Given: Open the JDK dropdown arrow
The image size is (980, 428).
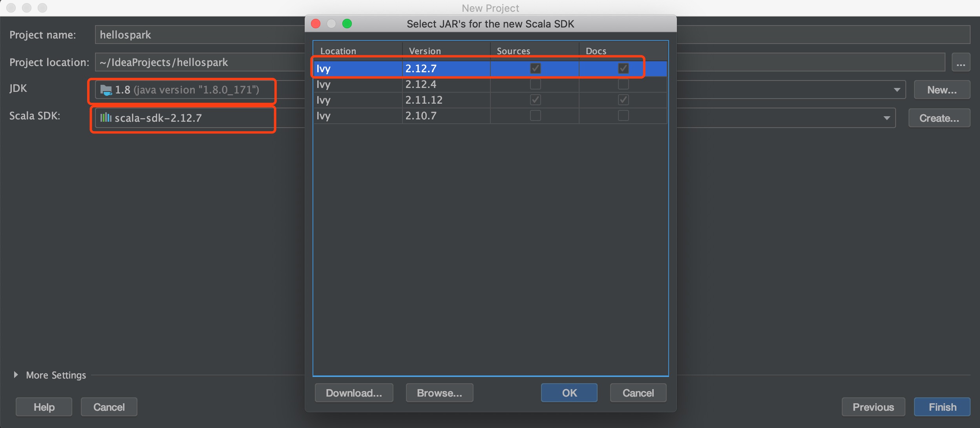Looking at the screenshot, I should 897,90.
